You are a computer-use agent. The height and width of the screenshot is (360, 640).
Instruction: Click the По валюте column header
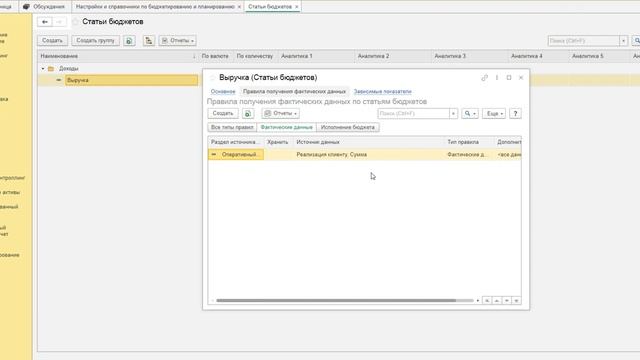(215, 56)
